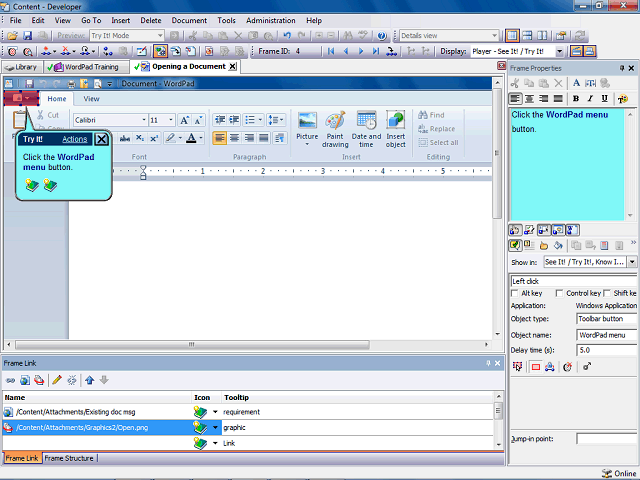Select the Existing doc msg link row

(x=248, y=412)
